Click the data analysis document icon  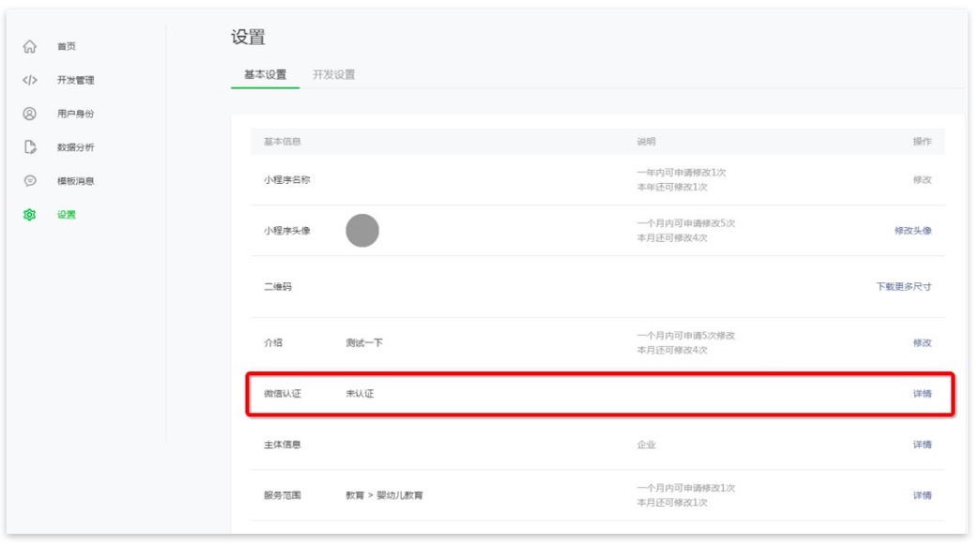pyautogui.click(x=29, y=147)
